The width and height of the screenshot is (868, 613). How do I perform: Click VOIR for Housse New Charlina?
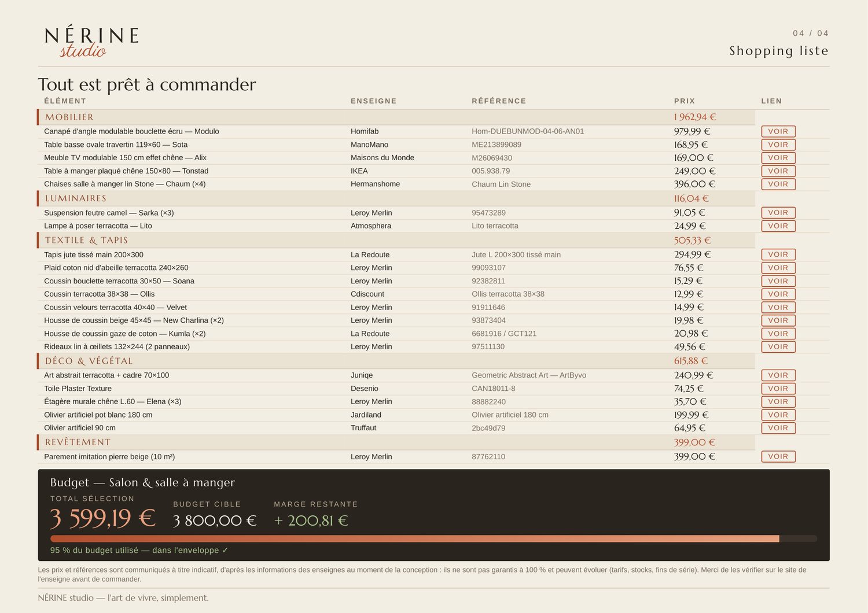778,320
